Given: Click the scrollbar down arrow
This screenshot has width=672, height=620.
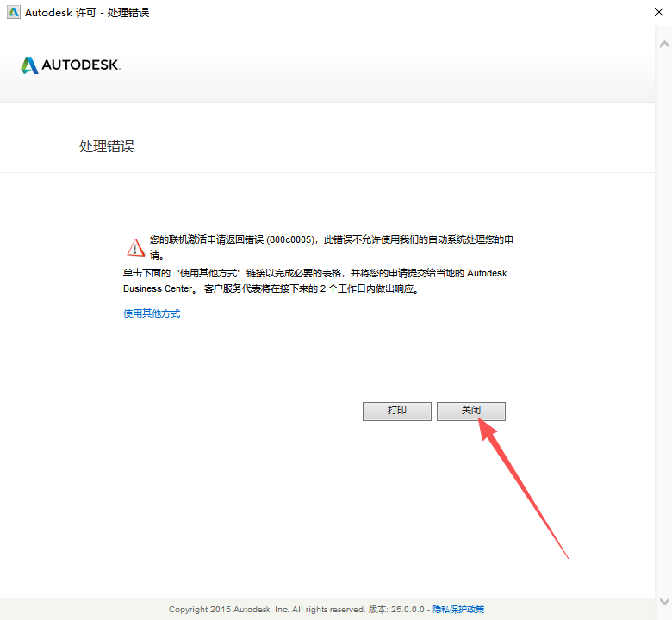Looking at the screenshot, I should [x=664, y=601].
